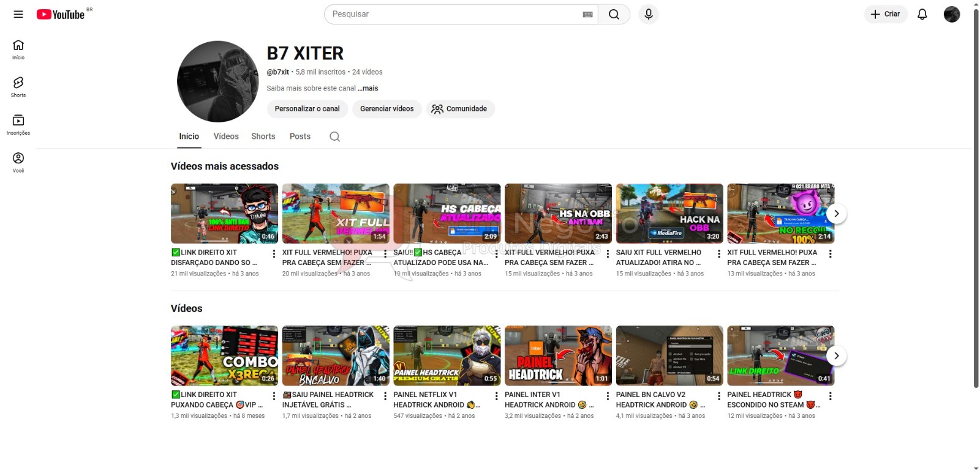Viewport: 980px width, 473px height.
Task: Click Gerenciar vídeos button
Action: [386, 109]
